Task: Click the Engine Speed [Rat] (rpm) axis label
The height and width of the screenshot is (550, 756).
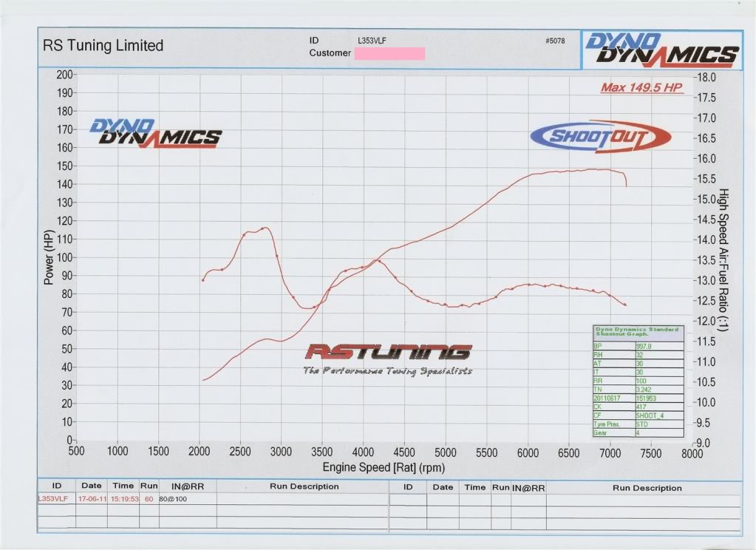Action: pyautogui.click(x=384, y=468)
